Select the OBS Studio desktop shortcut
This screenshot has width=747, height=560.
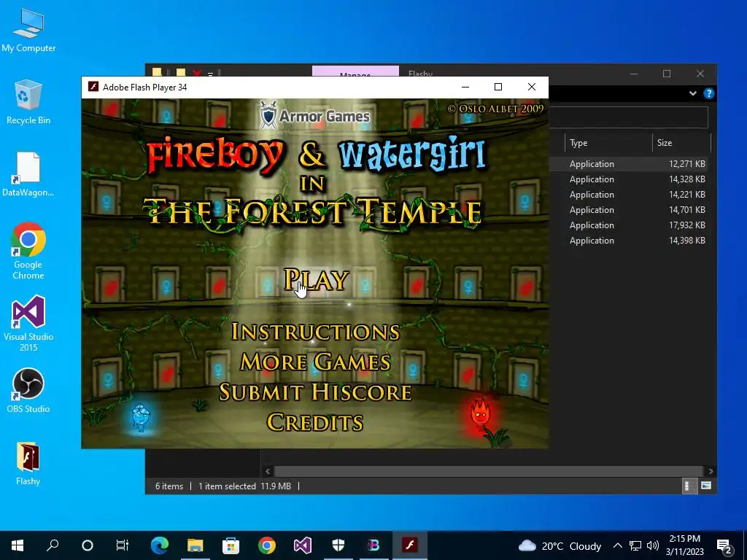tap(28, 391)
